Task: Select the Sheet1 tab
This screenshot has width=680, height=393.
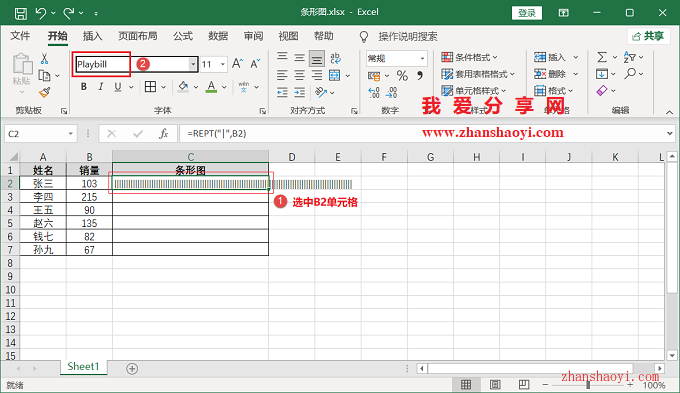Action: click(x=83, y=367)
